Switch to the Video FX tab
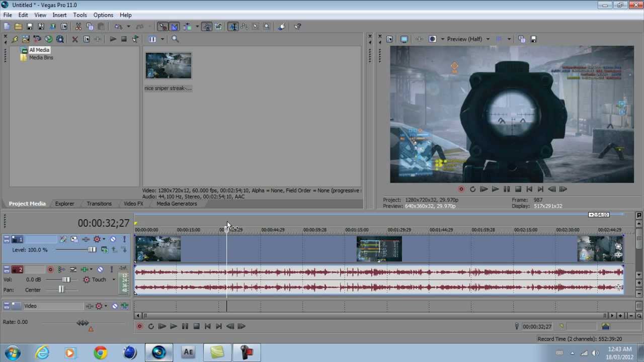 133,204
